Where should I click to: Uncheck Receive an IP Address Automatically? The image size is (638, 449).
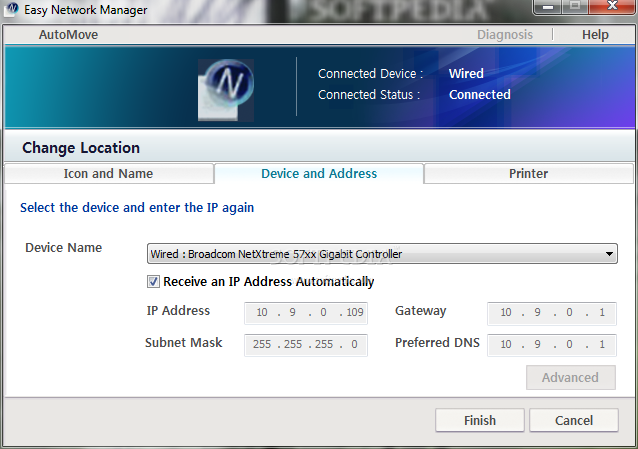tap(153, 282)
